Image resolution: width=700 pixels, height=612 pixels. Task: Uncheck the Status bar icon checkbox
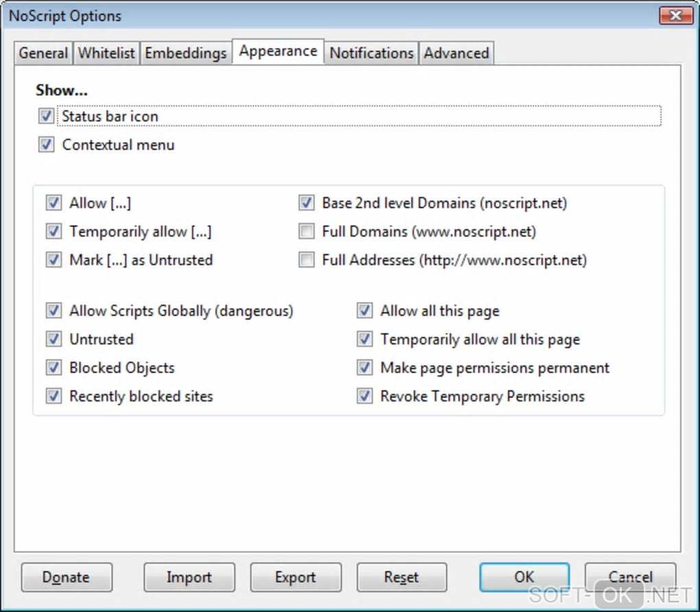point(47,117)
